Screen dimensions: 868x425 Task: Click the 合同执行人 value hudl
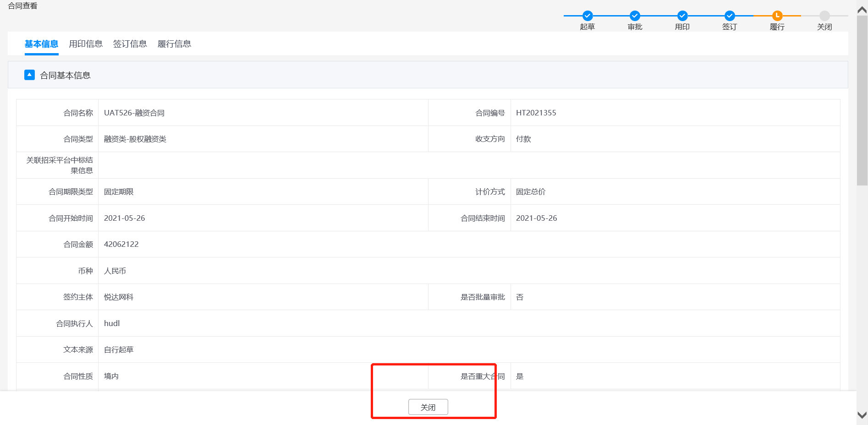112,323
